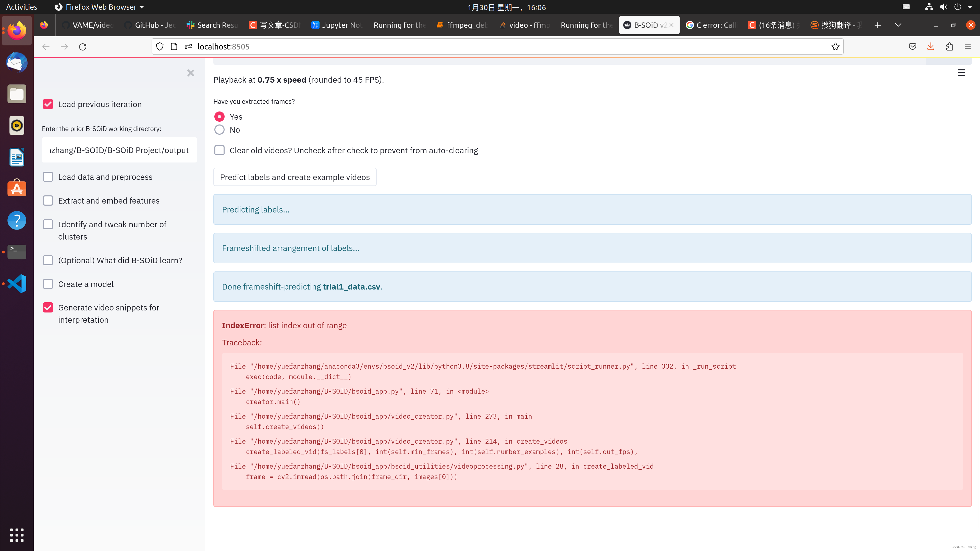Launch Visual Studio Code from the dock
Image resolution: width=980 pixels, height=551 pixels.
17,283
